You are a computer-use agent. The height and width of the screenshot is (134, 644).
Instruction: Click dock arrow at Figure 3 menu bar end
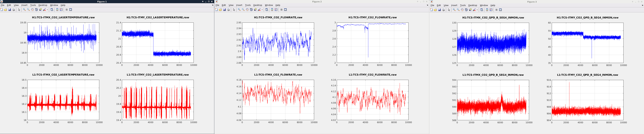[x=642, y=6]
